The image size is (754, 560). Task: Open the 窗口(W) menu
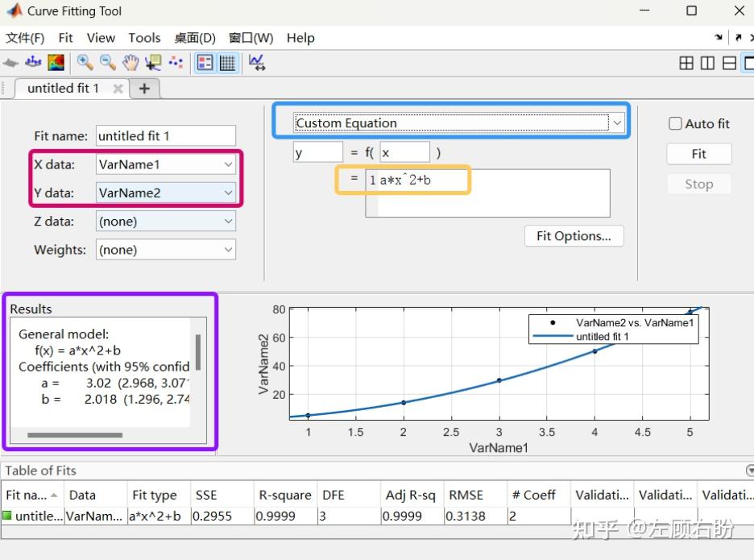coord(251,38)
